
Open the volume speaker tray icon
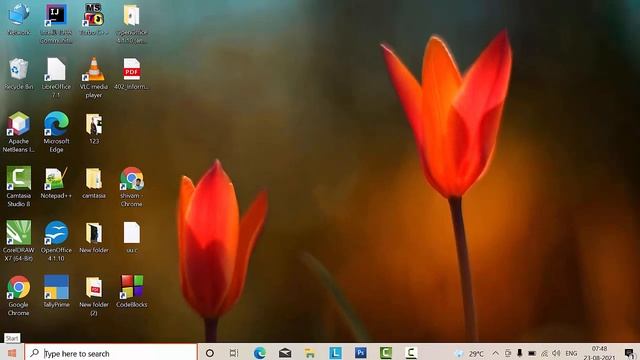(556, 353)
